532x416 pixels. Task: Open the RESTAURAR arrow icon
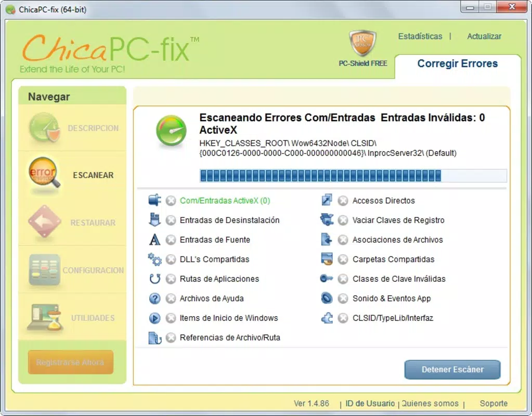click(45, 222)
